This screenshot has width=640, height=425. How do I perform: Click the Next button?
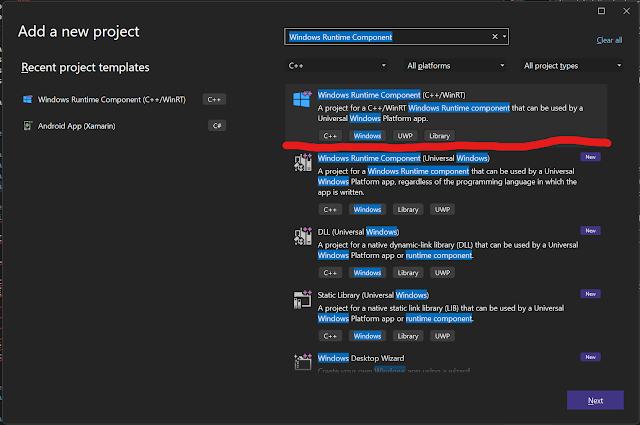click(x=595, y=401)
